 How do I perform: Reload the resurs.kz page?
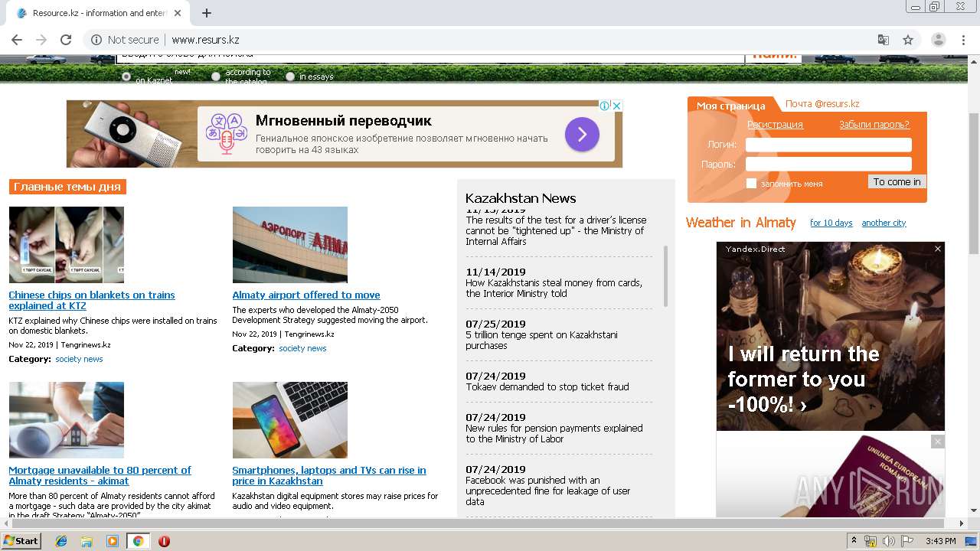coord(66,40)
